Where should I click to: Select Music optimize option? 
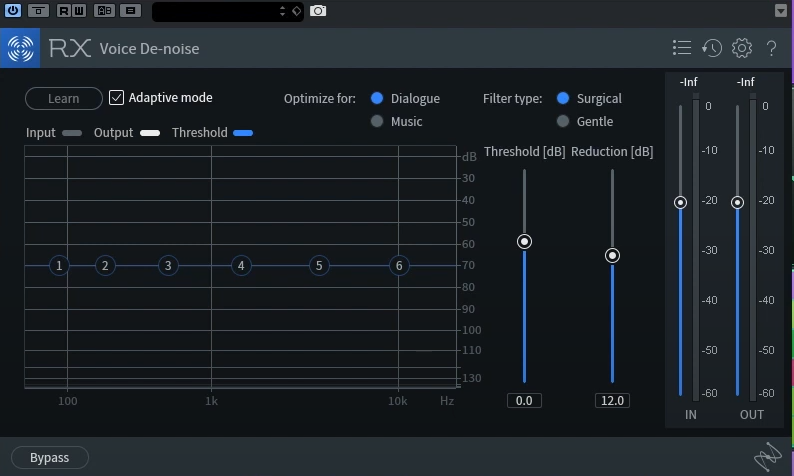[x=377, y=121]
